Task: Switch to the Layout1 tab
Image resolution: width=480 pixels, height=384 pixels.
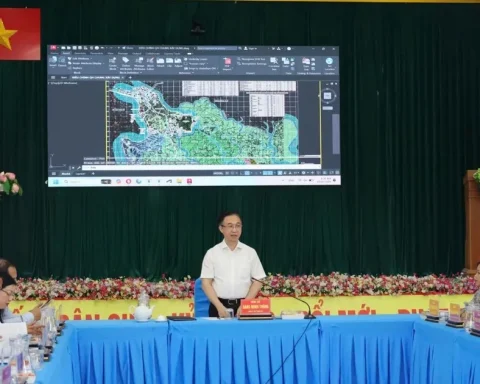Action: (80, 173)
